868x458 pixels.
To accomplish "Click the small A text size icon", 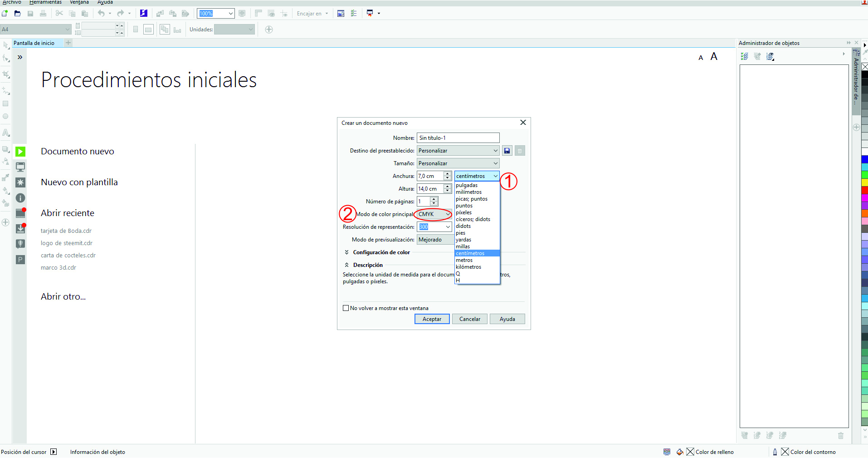I will (701, 58).
